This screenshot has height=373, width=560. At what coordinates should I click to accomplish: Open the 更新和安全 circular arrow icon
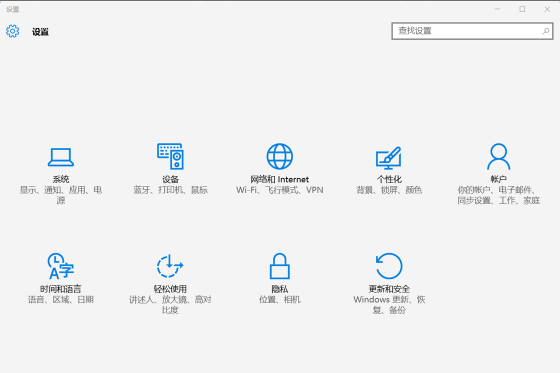tap(389, 266)
